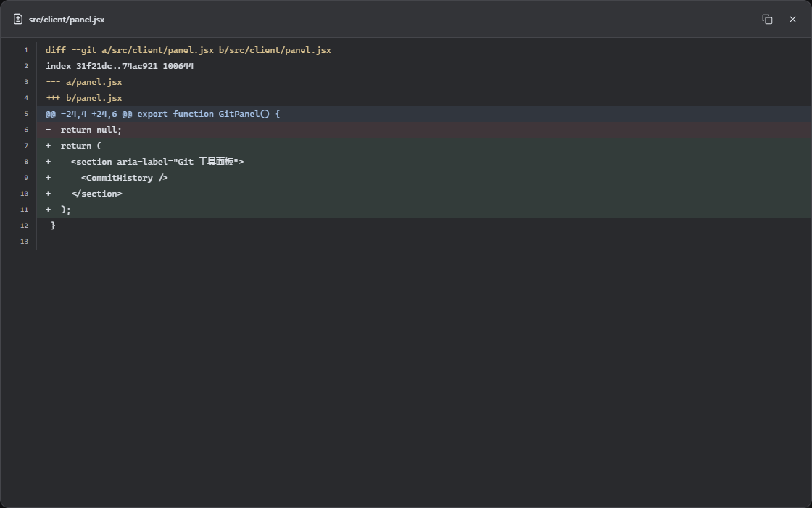
Task: Click the '--- a/panel.jsx' line
Action: (424, 82)
